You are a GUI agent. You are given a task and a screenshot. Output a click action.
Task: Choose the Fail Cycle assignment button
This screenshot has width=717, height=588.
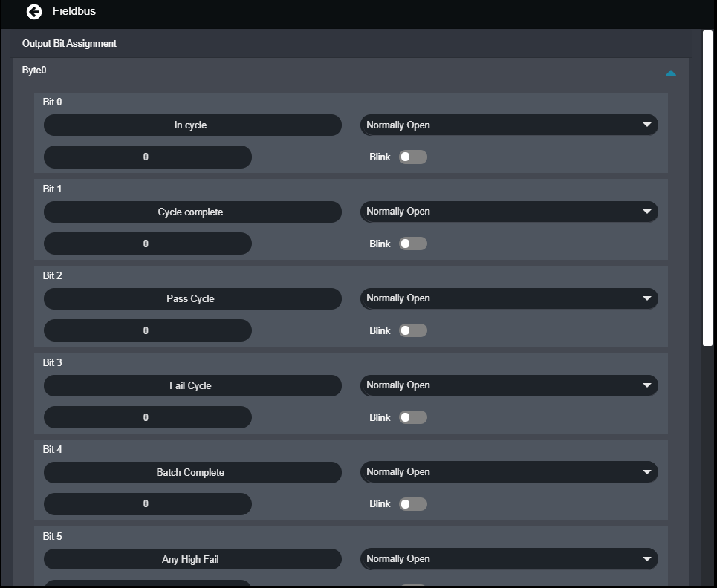tap(192, 385)
